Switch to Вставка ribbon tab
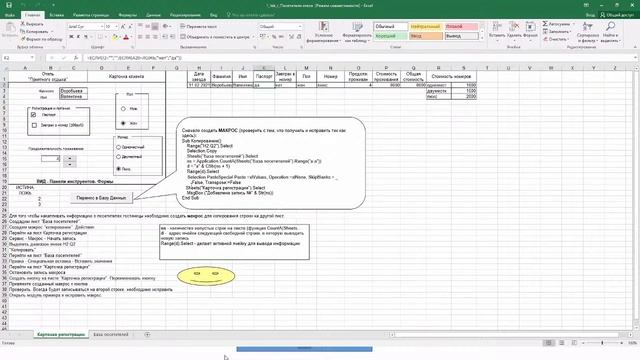The image size is (640, 360). pos(56,15)
